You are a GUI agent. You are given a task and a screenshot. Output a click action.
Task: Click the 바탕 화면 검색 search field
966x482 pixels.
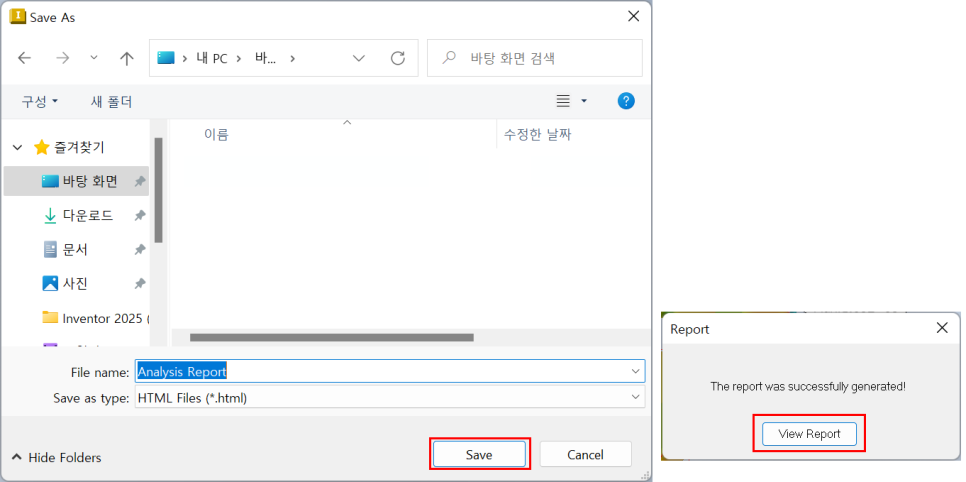coord(535,58)
